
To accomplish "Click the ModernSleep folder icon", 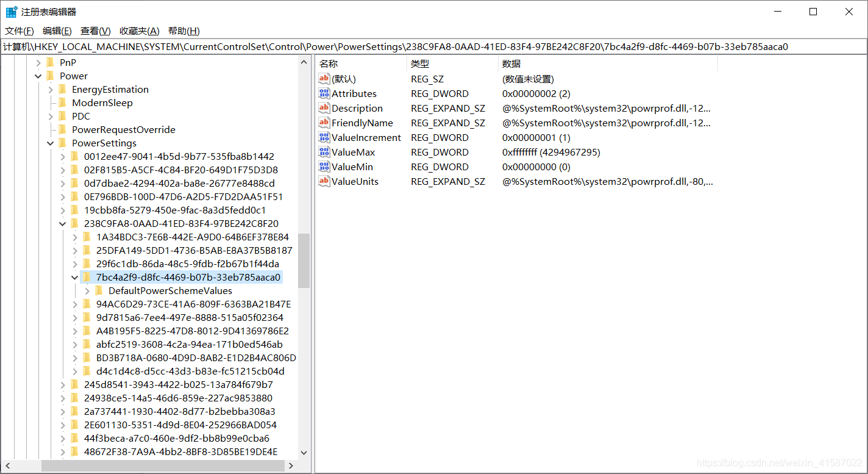I will [63, 102].
